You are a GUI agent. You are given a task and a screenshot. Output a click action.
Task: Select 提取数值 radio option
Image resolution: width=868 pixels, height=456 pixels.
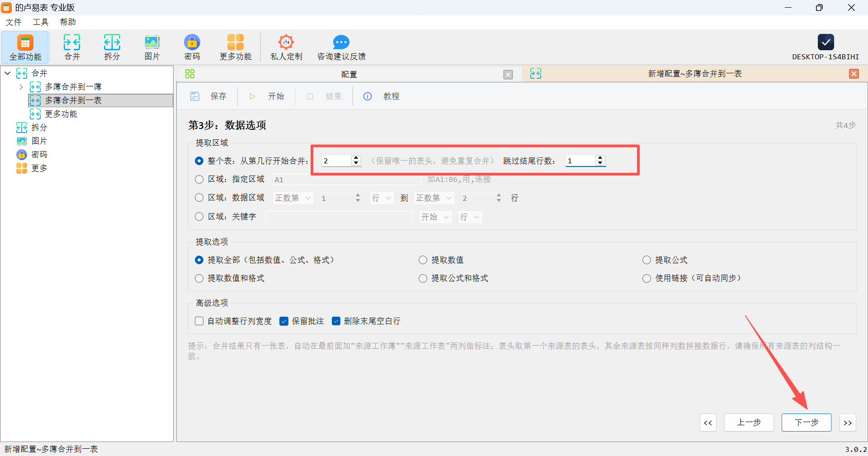pyautogui.click(x=423, y=260)
